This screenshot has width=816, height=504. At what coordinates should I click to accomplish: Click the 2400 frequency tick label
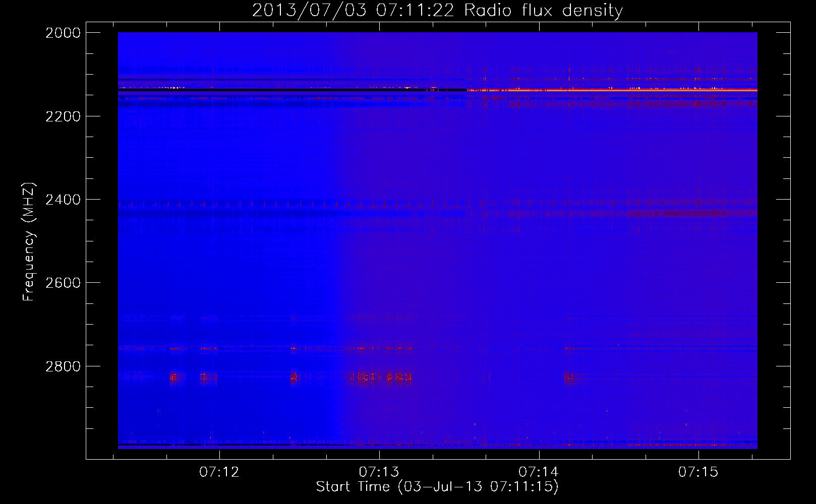coord(63,200)
